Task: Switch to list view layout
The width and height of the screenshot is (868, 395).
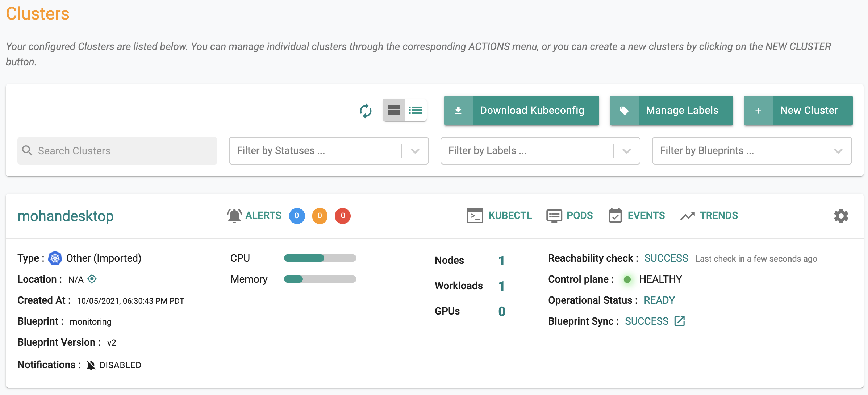Action: coord(416,110)
